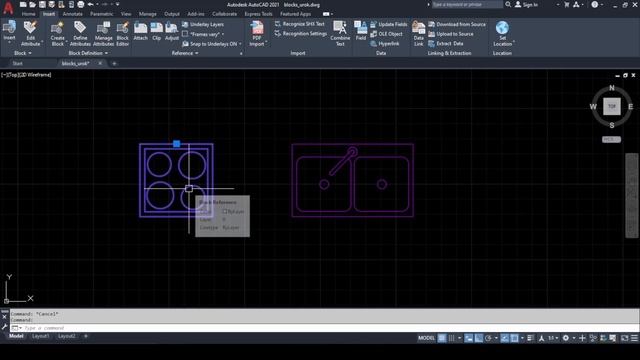The image size is (640, 360).
Task: Click the blue grip on the stove block
Action: point(177,144)
